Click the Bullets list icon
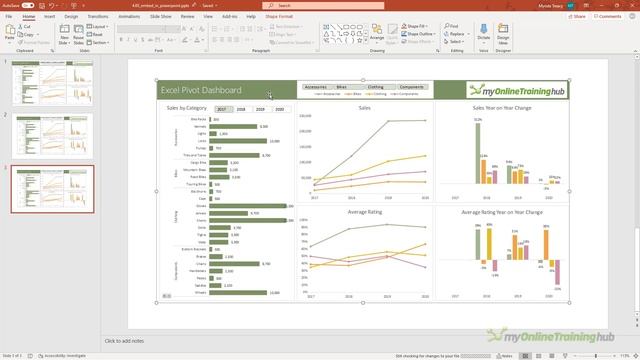Viewport: 640px width, 360px height. [x=214, y=29]
